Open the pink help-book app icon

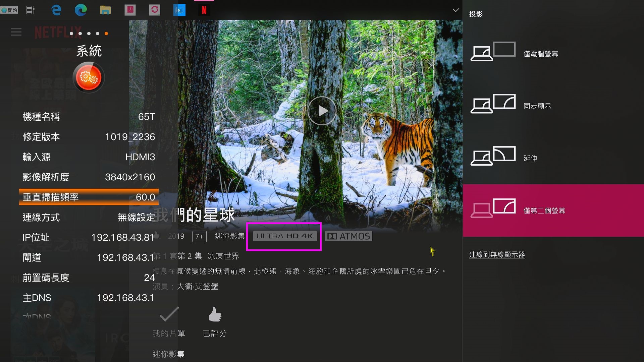[x=130, y=10]
